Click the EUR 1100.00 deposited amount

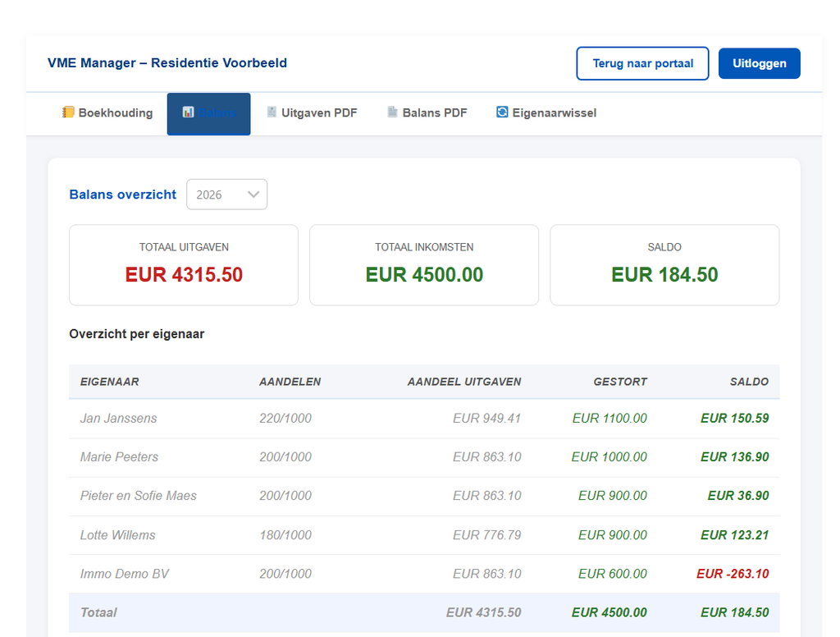(609, 418)
